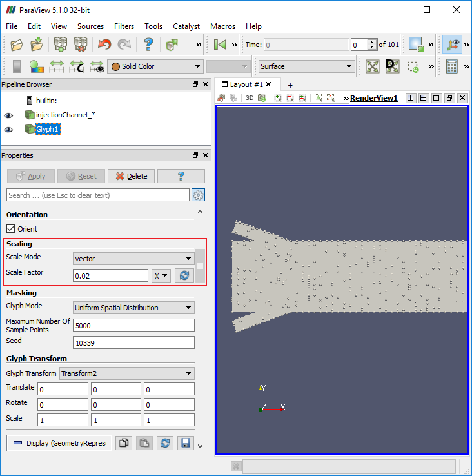Screen dimensions: 472x476
Task: Click the Disconnect from server icon
Action: coord(81,45)
